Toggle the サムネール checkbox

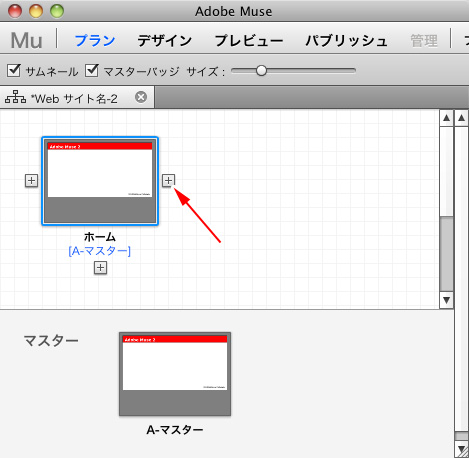[14, 70]
